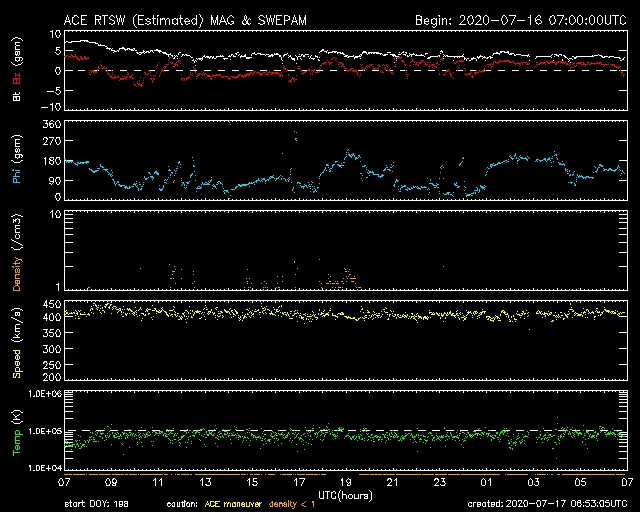Click the yellow ACE maneuver caution legend
Viewport: 640px width, 512px height.
pyautogui.click(x=233, y=504)
